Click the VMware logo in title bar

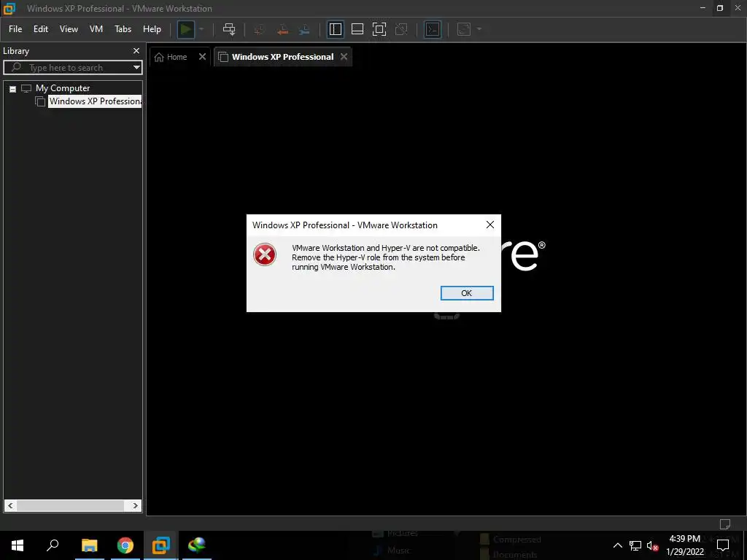pyautogui.click(x=9, y=8)
